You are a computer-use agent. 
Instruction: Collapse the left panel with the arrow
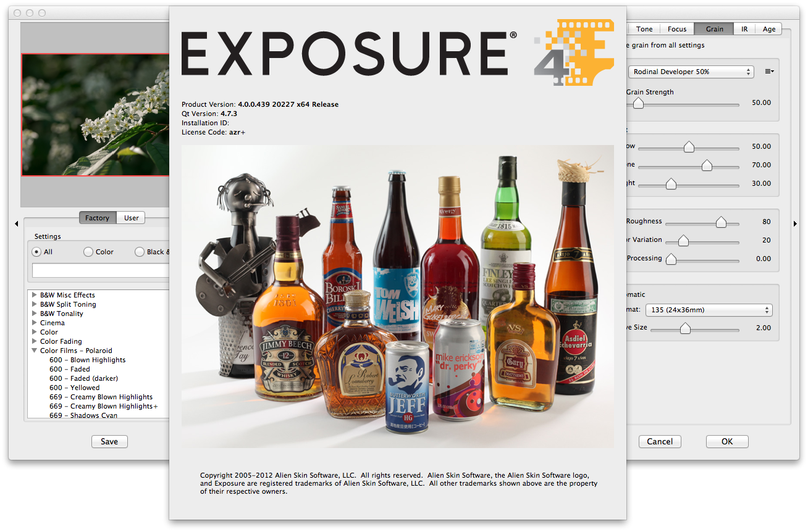pos(16,224)
